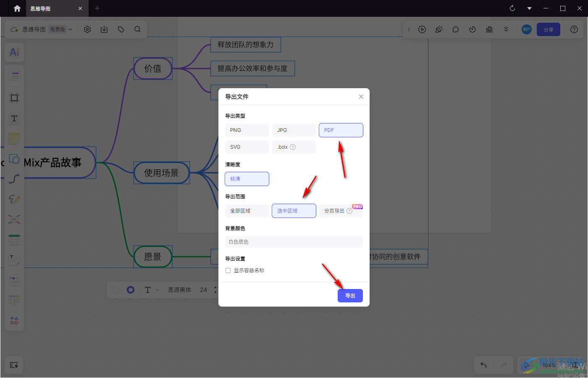
Task: Close the 思维导图 tab
Action: (x=80, y=8)
